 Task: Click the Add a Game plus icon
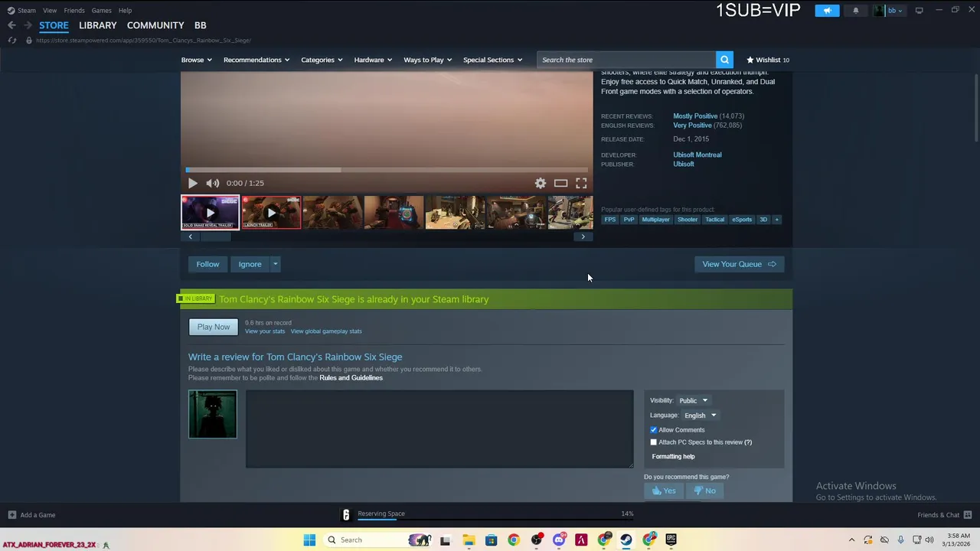11,515
